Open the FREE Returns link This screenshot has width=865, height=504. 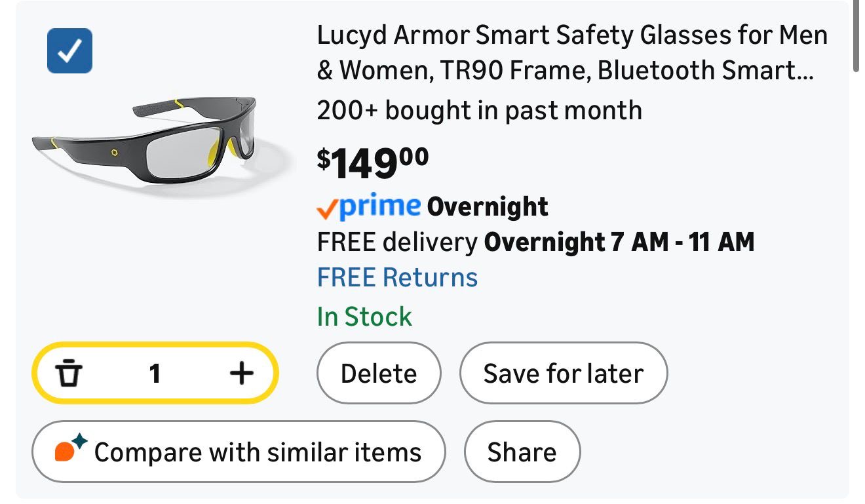click(x=397, y=277)
